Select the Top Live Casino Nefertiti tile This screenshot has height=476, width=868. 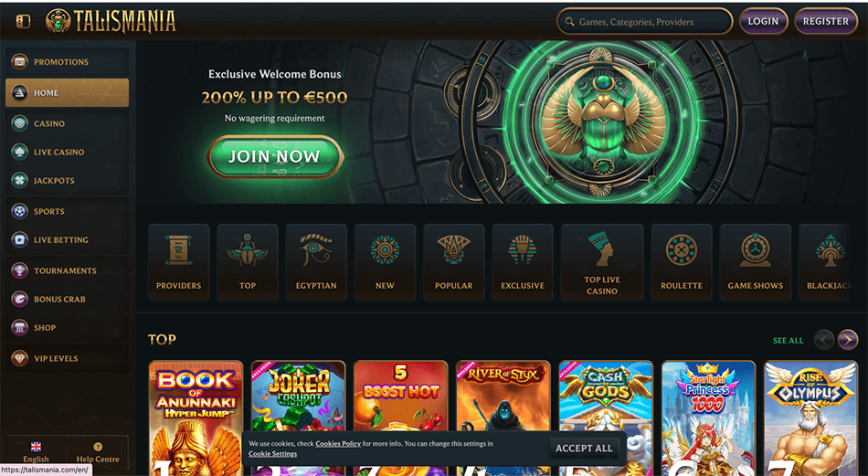point(602,262)
